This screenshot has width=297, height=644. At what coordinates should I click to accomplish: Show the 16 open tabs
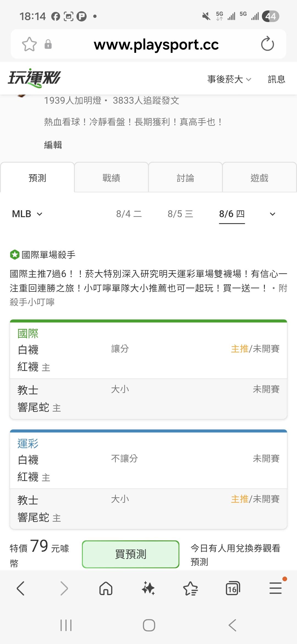pyautogui.click(x=233, y=589)
